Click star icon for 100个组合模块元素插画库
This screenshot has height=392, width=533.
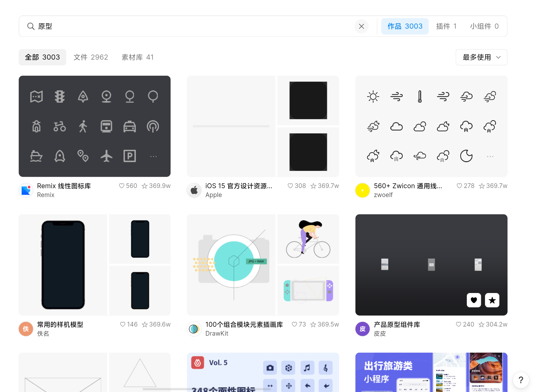313,324
